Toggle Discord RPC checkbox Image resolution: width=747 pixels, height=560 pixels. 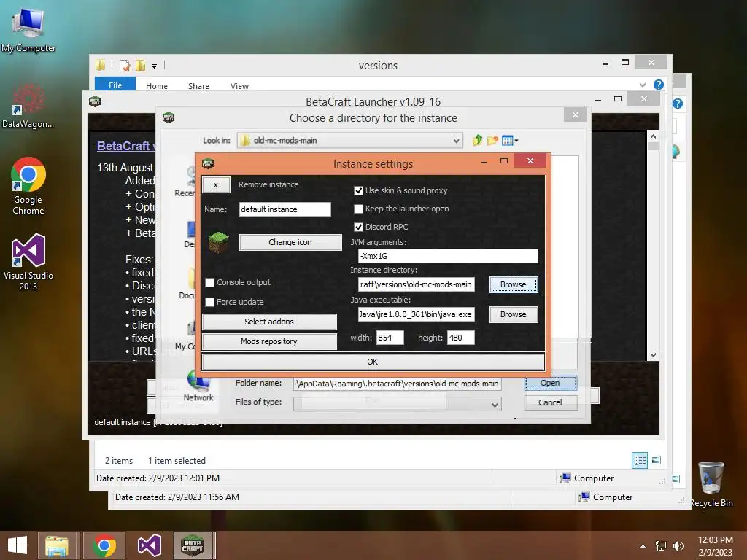coord(359,227)
